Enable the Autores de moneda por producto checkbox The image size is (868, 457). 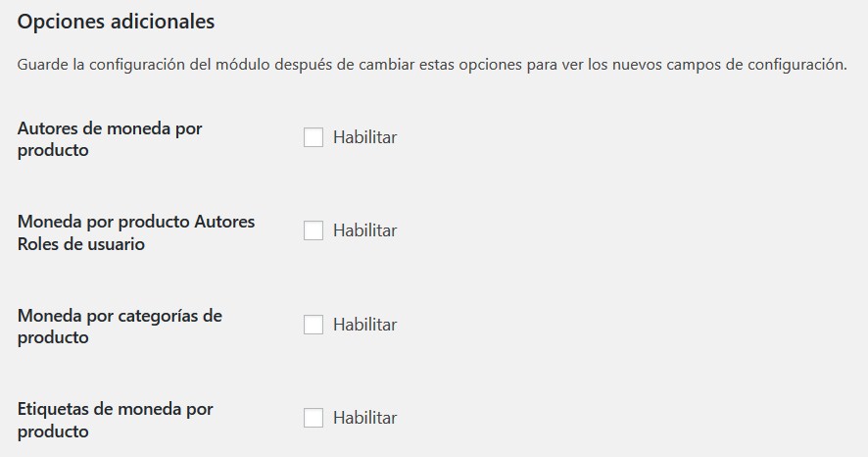pos(313,137)
